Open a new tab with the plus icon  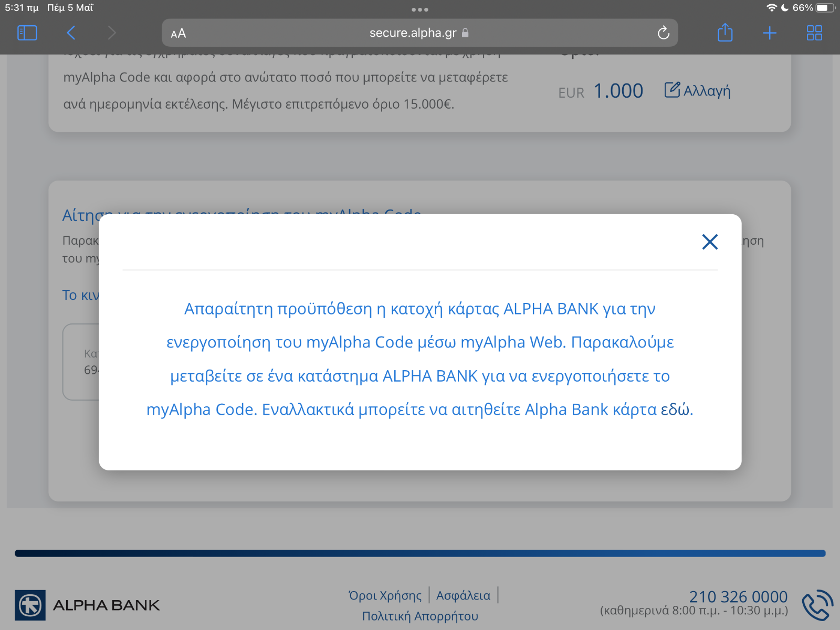click(x=770, y=33)
